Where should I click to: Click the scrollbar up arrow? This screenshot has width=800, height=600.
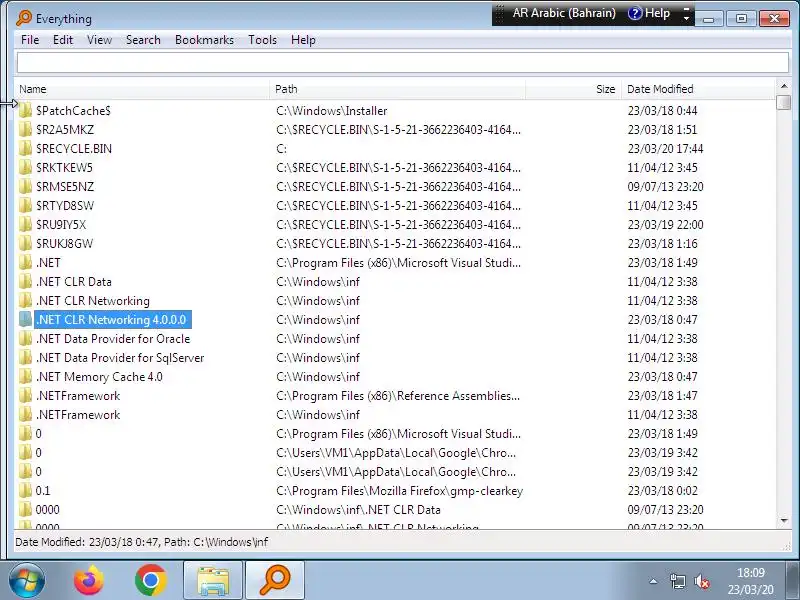click(x=784, y=86)
